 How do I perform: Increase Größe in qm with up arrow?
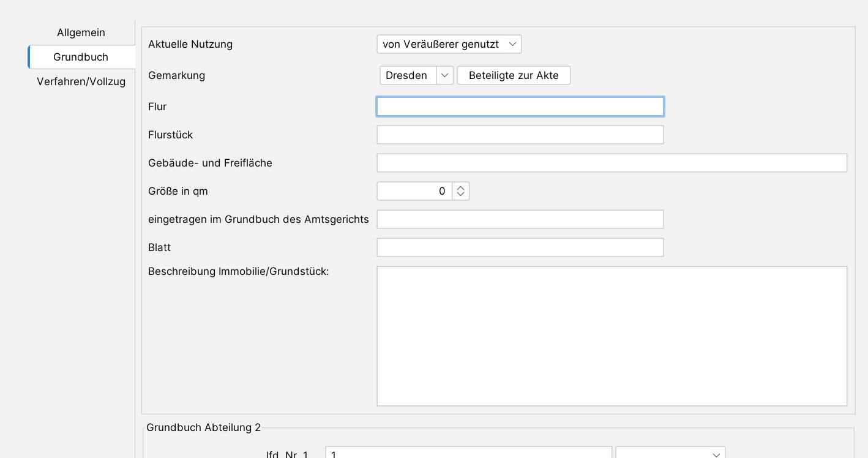(x=461, y=187)
